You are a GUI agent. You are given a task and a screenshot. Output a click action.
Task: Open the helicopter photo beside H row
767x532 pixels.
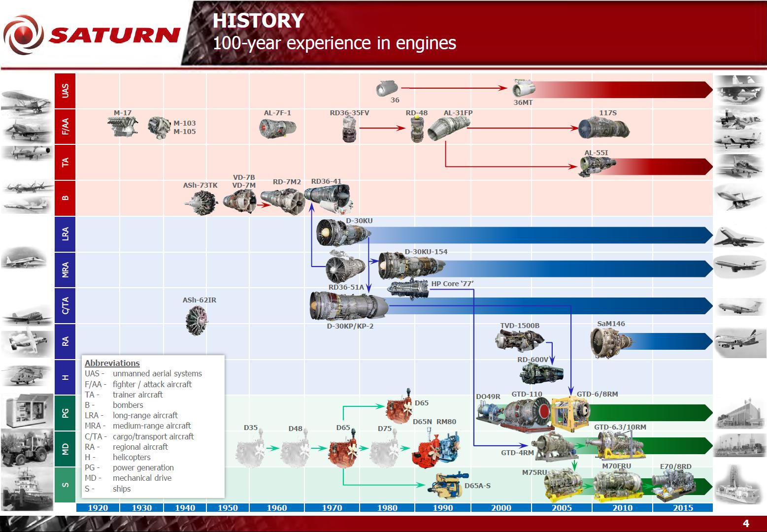[27, 375]
